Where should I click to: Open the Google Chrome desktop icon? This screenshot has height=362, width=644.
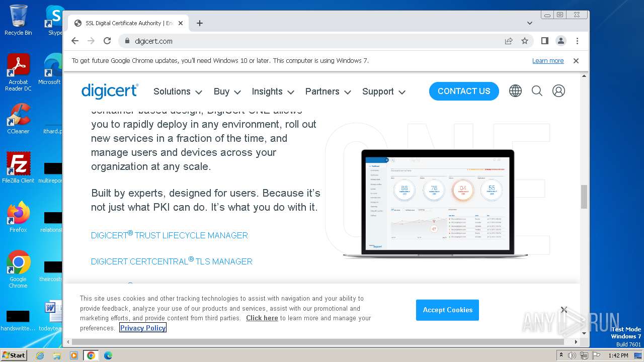18,269
